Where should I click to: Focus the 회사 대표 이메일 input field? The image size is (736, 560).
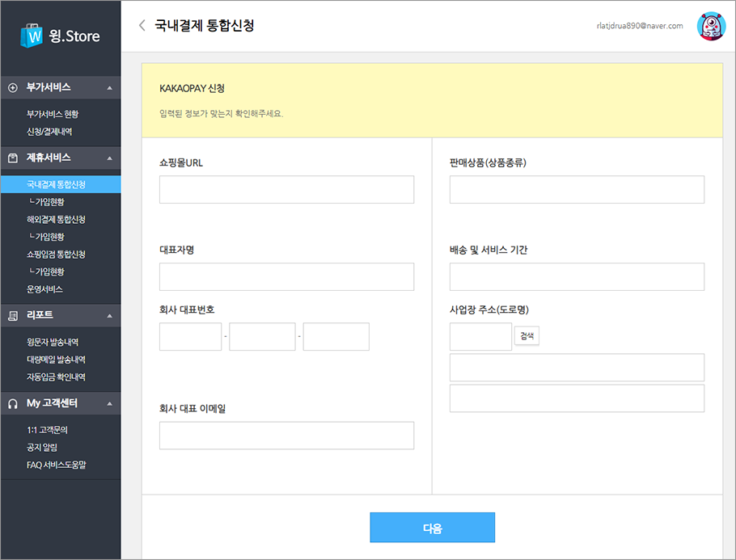[x=287, y=436]
